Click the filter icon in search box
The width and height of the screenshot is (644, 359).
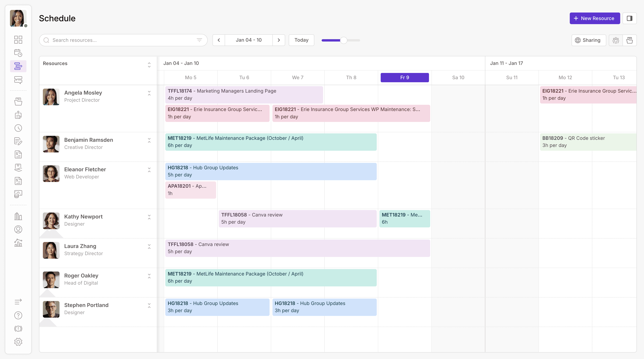coord(199,40)
